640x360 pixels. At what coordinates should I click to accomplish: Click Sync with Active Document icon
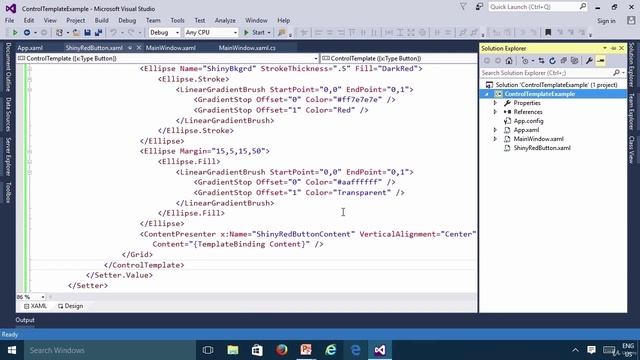pyautogui.click(x=541, y=61)
